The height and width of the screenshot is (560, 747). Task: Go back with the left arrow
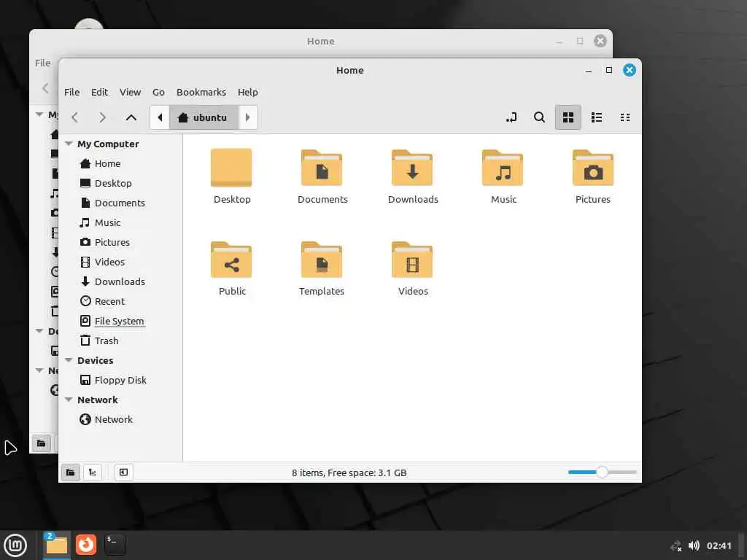75,117
